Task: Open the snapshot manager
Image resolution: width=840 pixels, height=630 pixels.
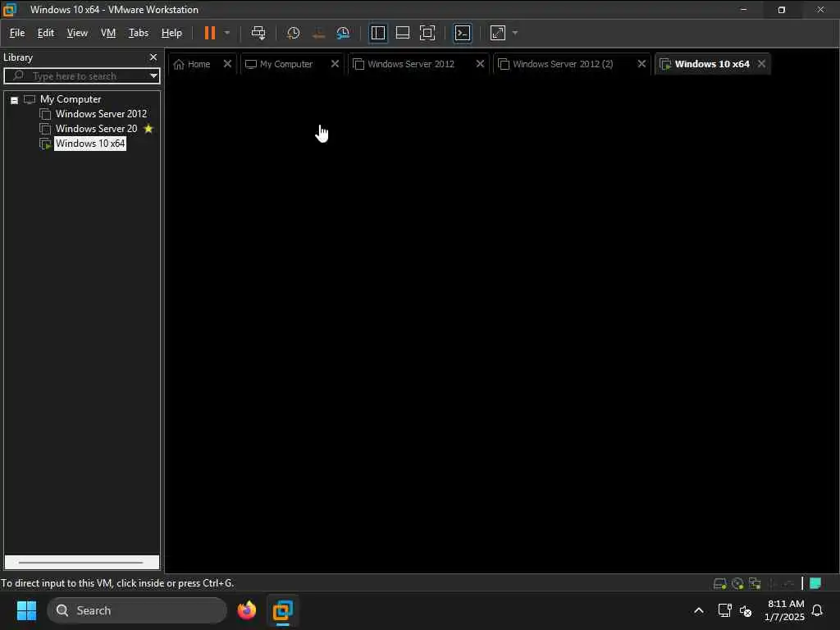Action: coord(343,33)
